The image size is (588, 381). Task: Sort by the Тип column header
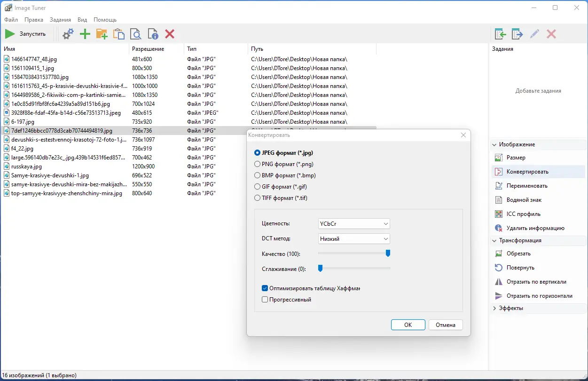(216, 49)
